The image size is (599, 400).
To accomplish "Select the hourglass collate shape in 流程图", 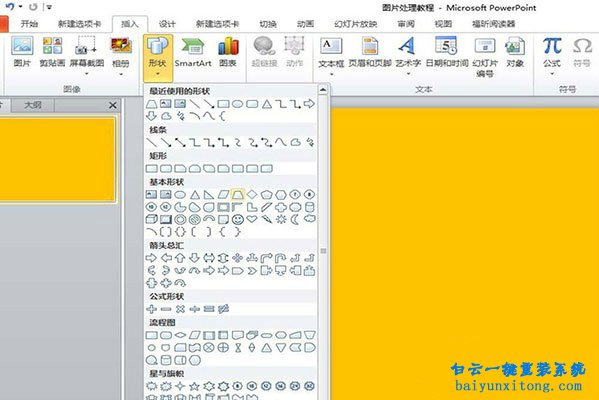I will pos(238,348).
